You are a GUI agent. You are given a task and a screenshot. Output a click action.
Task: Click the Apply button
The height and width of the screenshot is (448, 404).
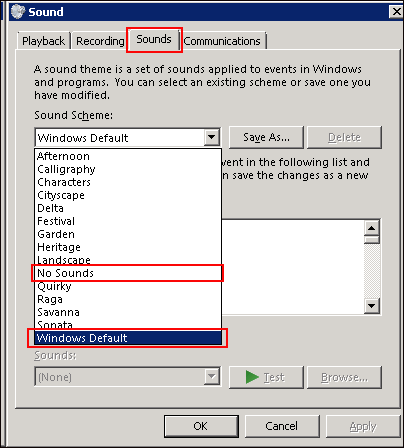click(x=363, y=426)
